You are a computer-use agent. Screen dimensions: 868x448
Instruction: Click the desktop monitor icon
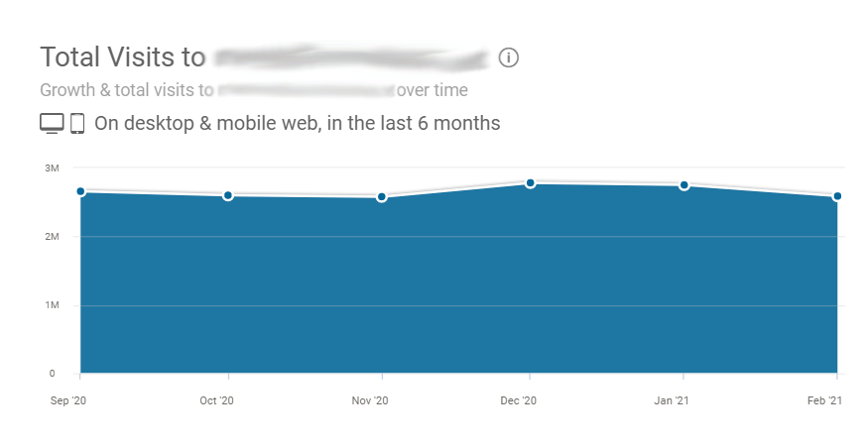coord(52,123)
